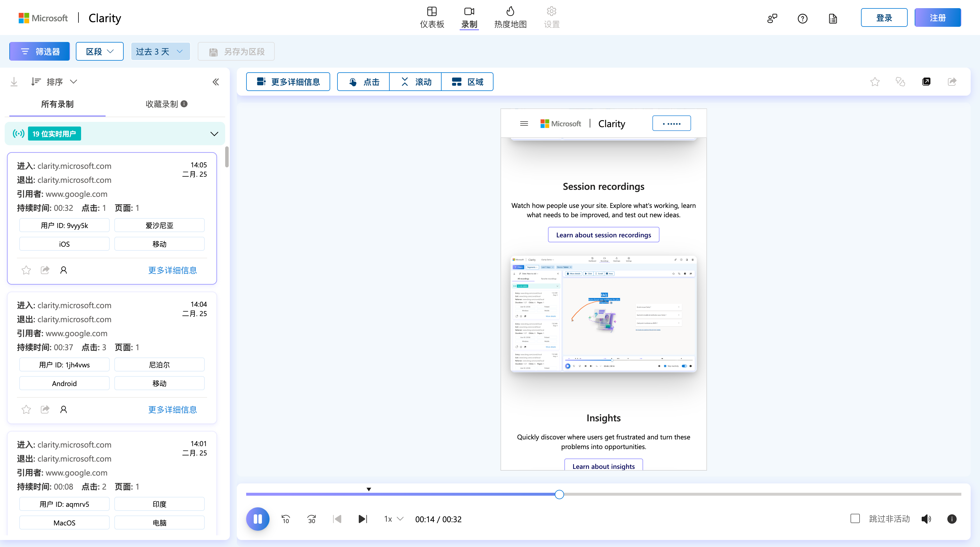Open 更多详细信息 link for user 9vyy5k
The height and width of the screenshot is (547, 980).
172,270
